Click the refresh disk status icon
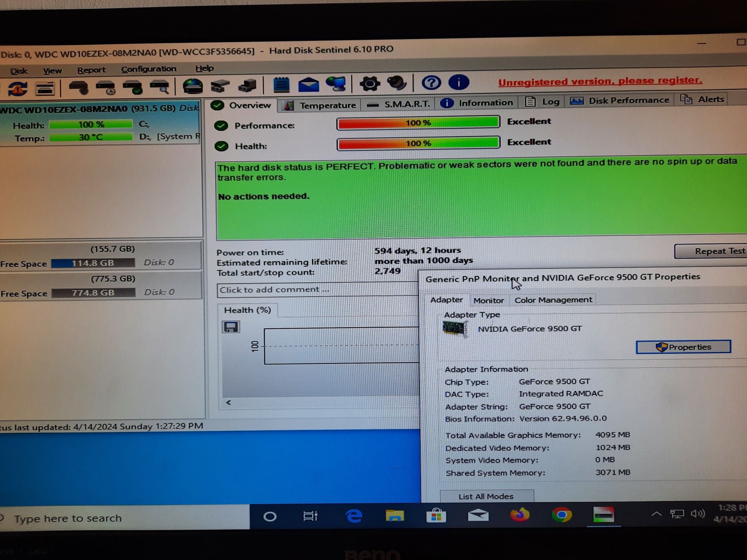Screen dimensions: 747x560 click(x=18, y=89)
